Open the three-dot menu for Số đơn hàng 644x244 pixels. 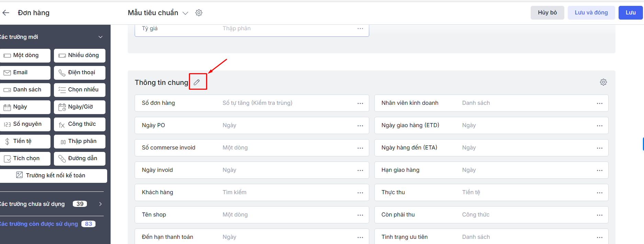360,103
